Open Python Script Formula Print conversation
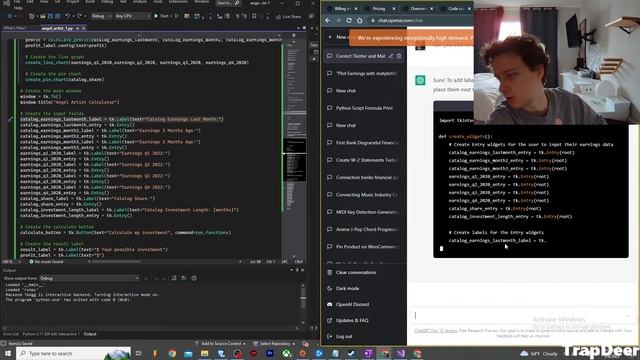This screenshot has width=640, height=360. [x=364, y=108]
